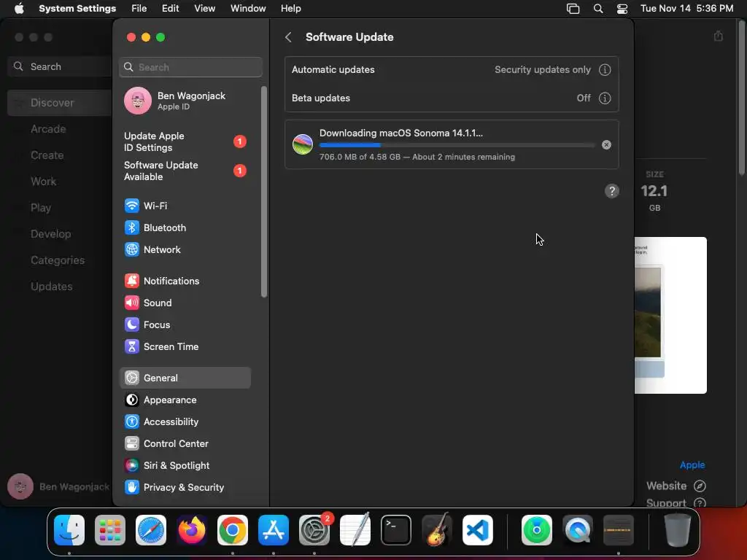Open Notifications settings
Screen dimensions: 747x560
185,281
